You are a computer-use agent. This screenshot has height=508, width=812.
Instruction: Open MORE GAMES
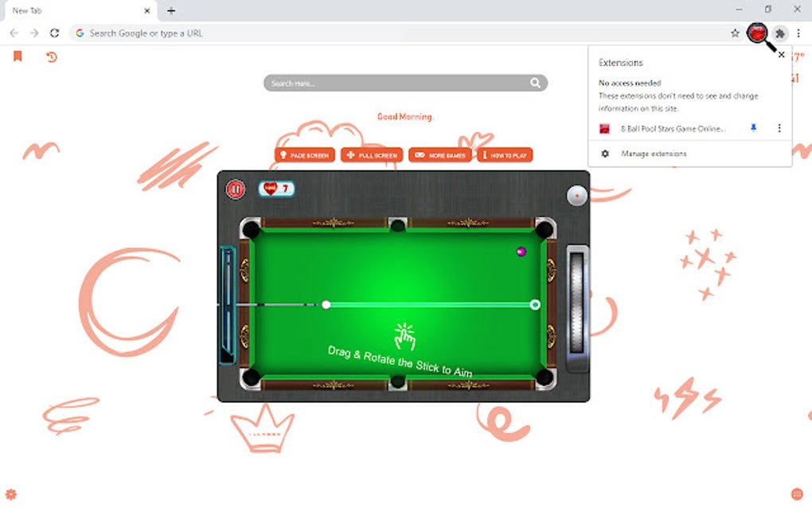[x=441, y=154]
